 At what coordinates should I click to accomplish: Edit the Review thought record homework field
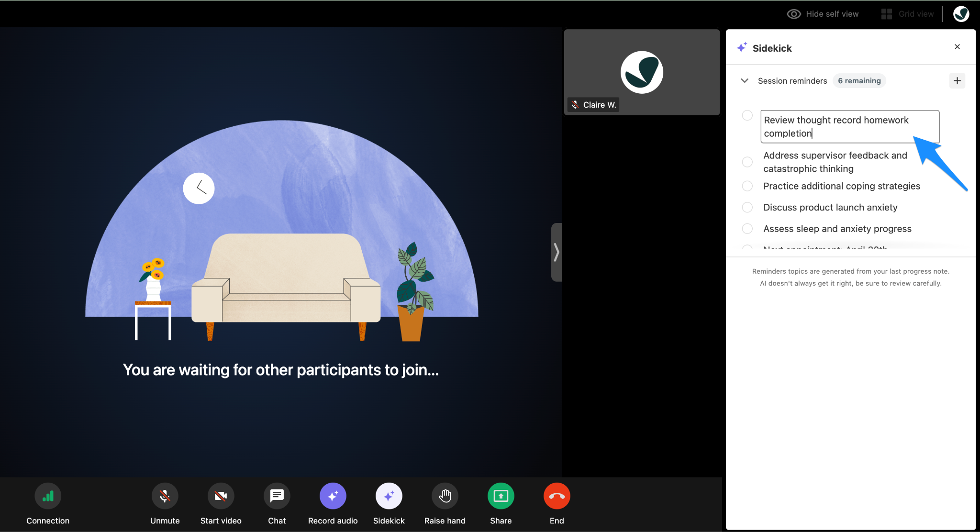[x=850, y=126]
